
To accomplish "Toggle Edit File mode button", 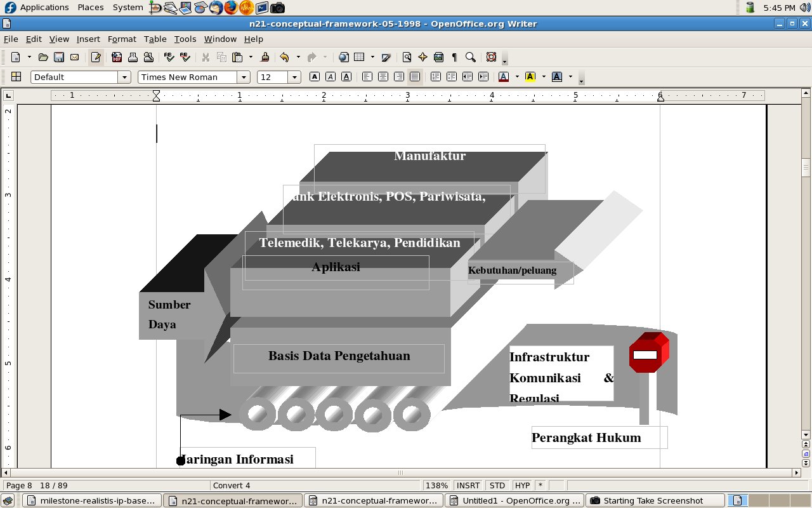I will (96, 57).
